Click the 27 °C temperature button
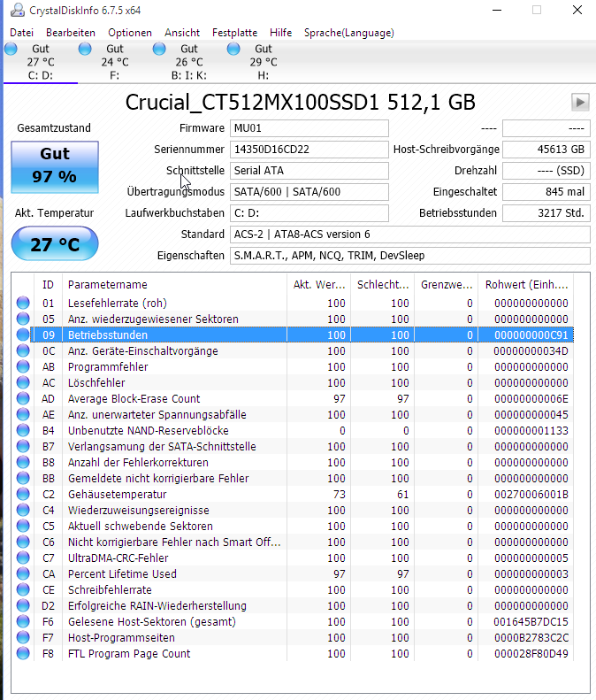The image size is (596, 700). coord(55,243)
